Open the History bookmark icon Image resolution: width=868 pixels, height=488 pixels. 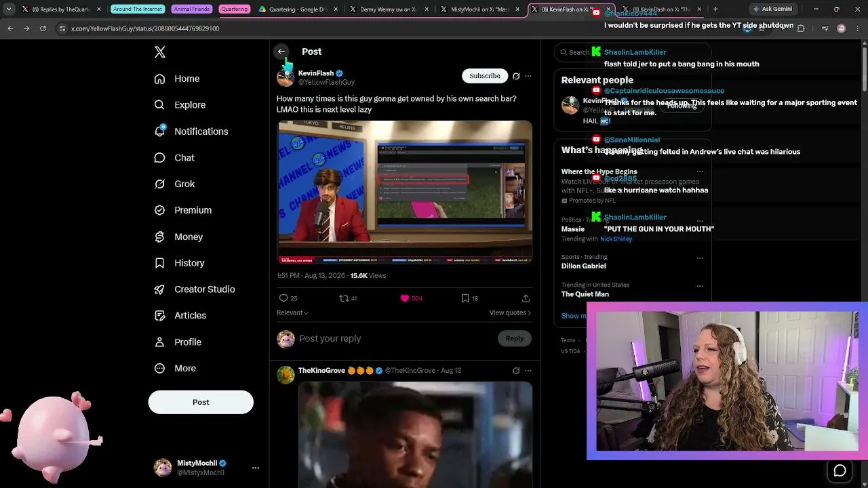tap(159, 263)
